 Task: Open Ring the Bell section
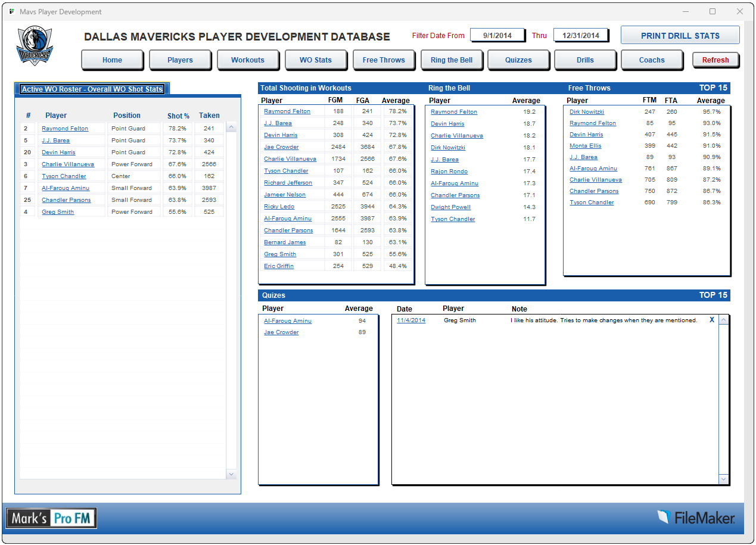point(451,60)
